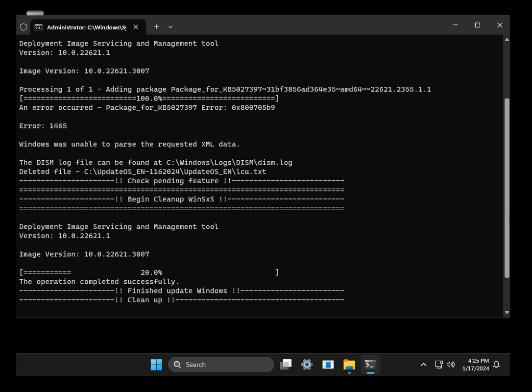Click the command prompt icon in tab
This screenshot has height=392, width=532.
click(39, 27)
